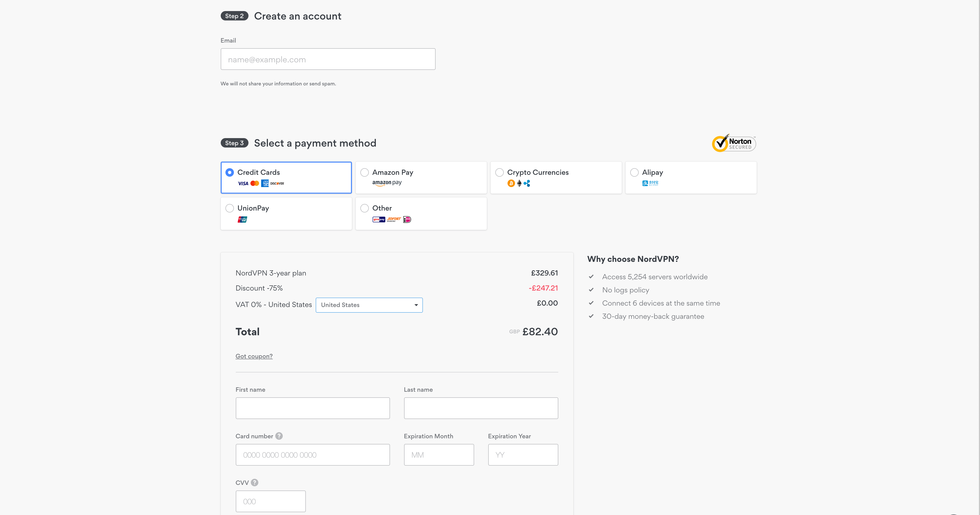980x515 pixels.
Task: Click the Mastercard logo icon
Action: pyautogui.click(x=255, y=184)
